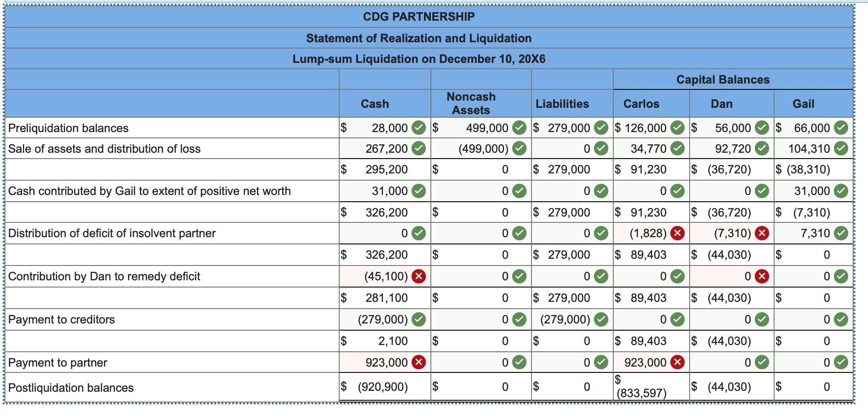Click the 'Liabilities' column header
The image size is (868, 416).
tap(562, 104)
